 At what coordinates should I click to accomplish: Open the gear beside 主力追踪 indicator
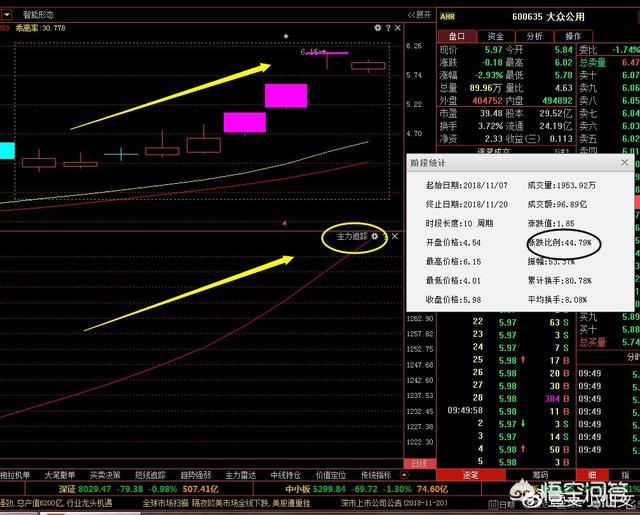375,237
